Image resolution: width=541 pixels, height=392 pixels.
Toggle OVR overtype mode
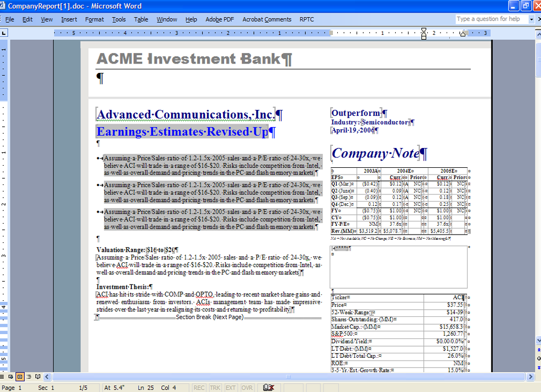pos(247,388)
